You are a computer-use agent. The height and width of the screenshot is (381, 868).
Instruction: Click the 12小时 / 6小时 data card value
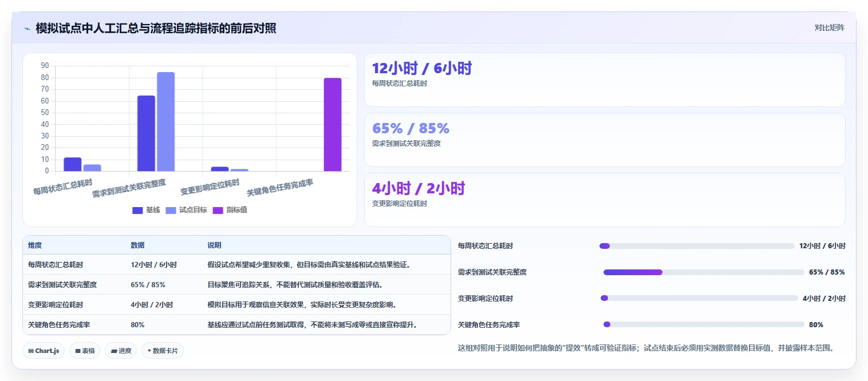coord(422,69)
